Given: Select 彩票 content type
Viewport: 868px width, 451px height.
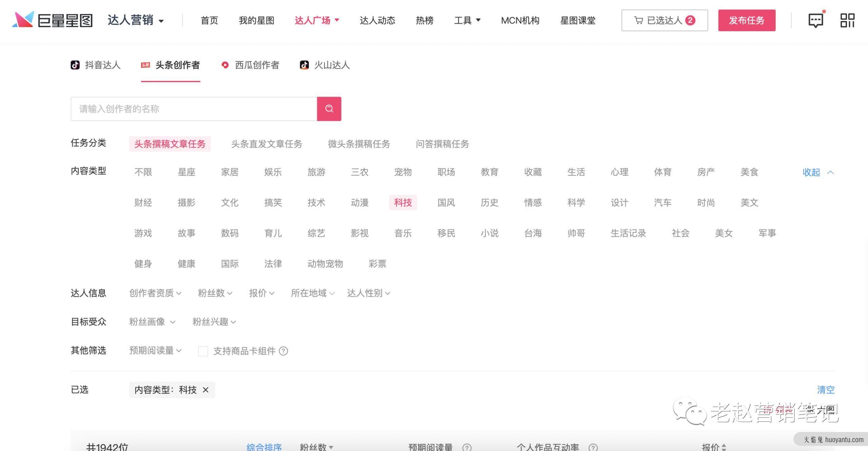Looking at the screenshot, I should (x=377, y=264).
